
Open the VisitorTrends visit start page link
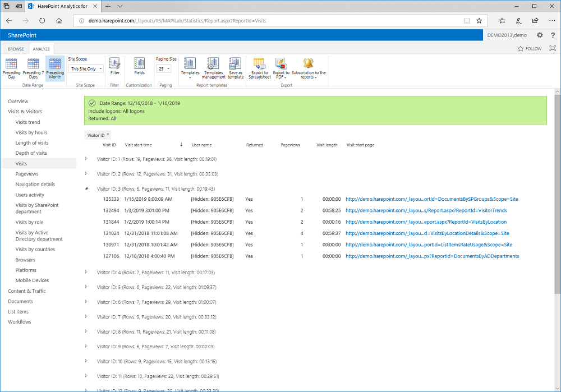coord(426,211)
